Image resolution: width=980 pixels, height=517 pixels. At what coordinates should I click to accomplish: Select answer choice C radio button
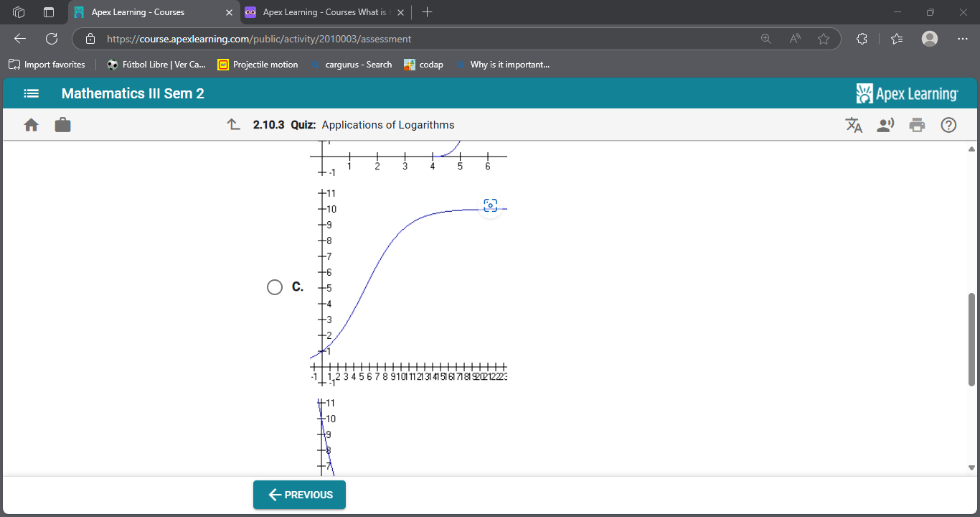(274, 287)
